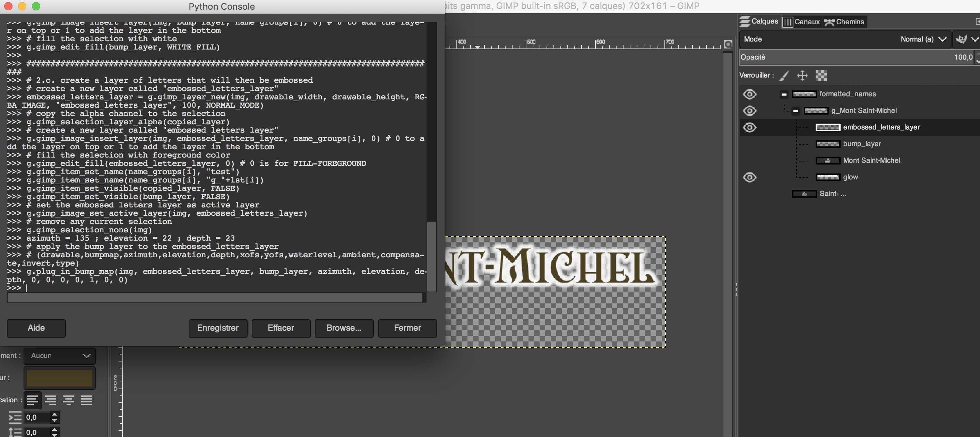Screen dimensions: 980x437
Task: Select left-justified text alignment
Action: (x=33, y=400)
